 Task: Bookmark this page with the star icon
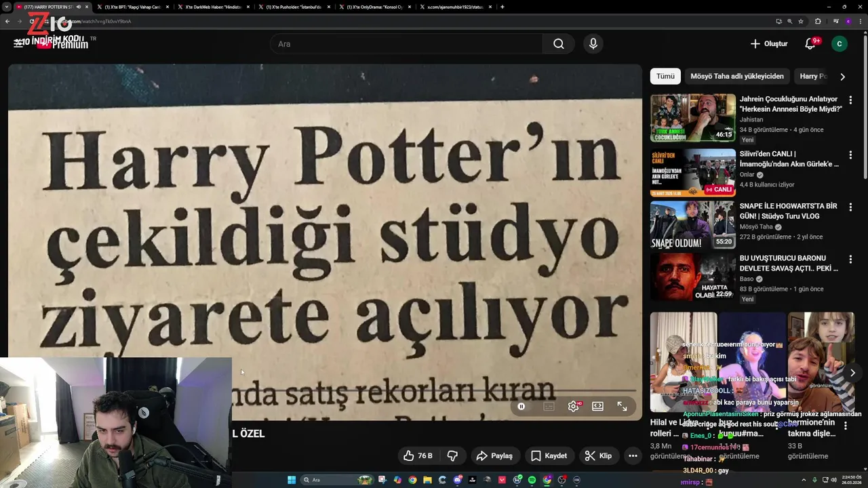[x=801, y=21]
